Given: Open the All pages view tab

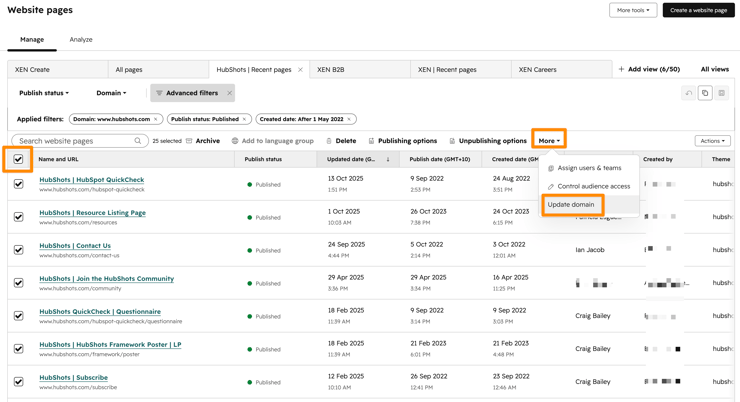Looking at the screenshot, I should coord(159,69).
